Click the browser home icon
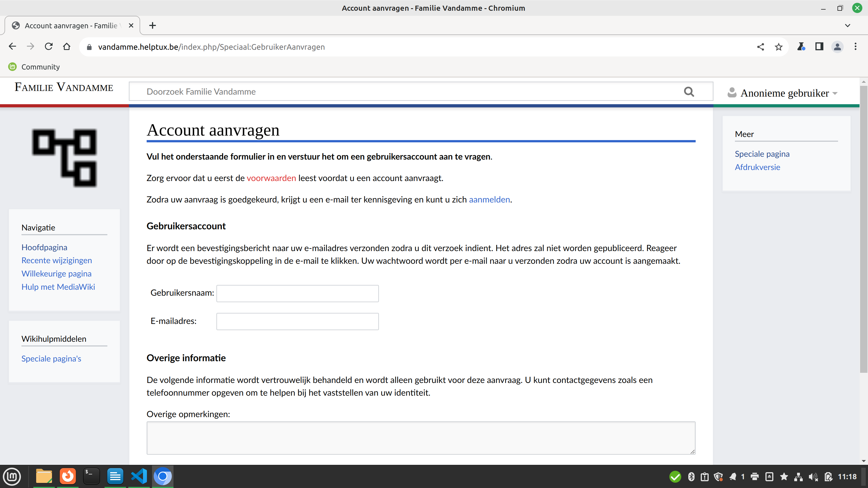 (67, 47)
